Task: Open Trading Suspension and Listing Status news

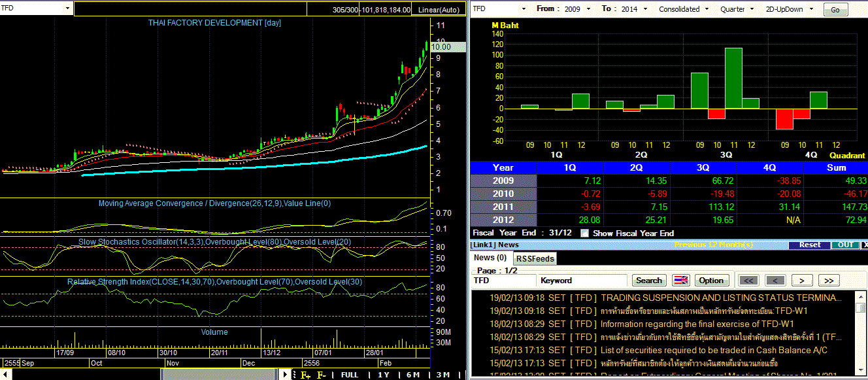Action: (x=722, y=298)
